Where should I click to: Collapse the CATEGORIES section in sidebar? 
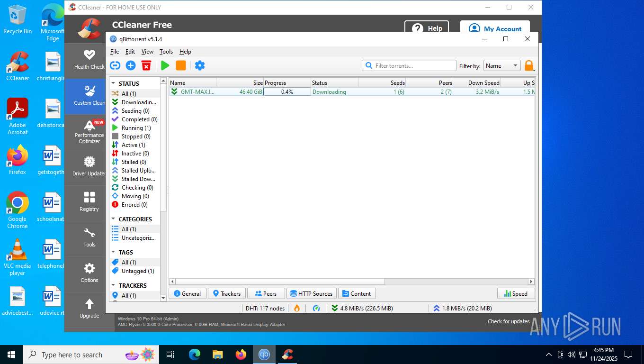click(114, 219)
